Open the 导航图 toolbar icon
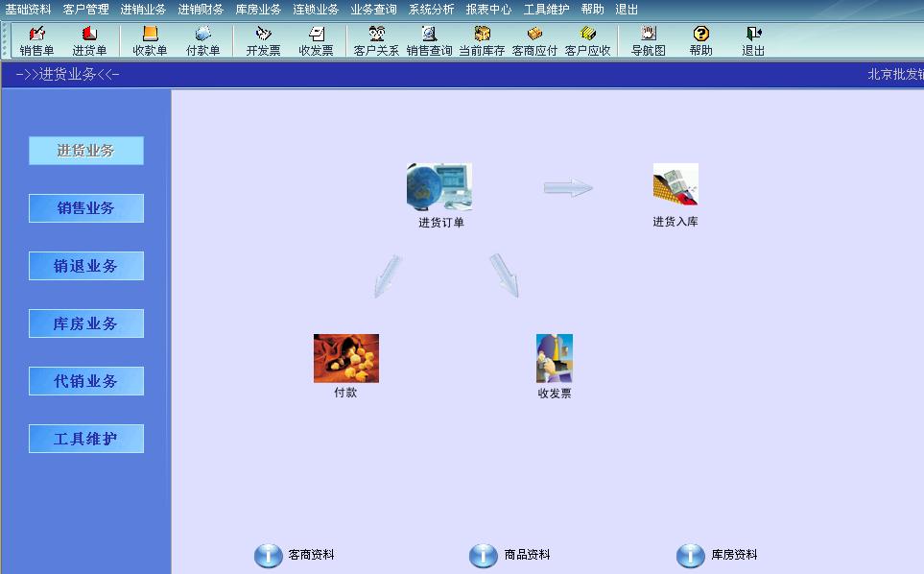Image resolution: width=924 pixels, height=574 pixels. pos(648,40)
